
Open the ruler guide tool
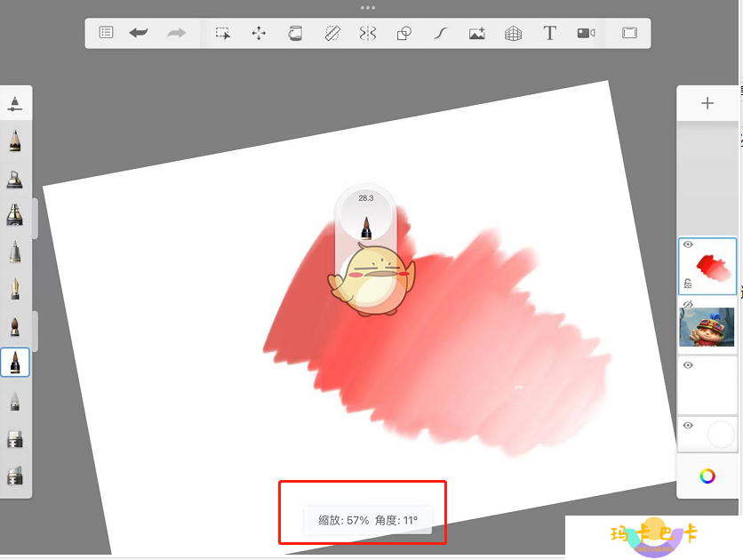click(332, 33)
